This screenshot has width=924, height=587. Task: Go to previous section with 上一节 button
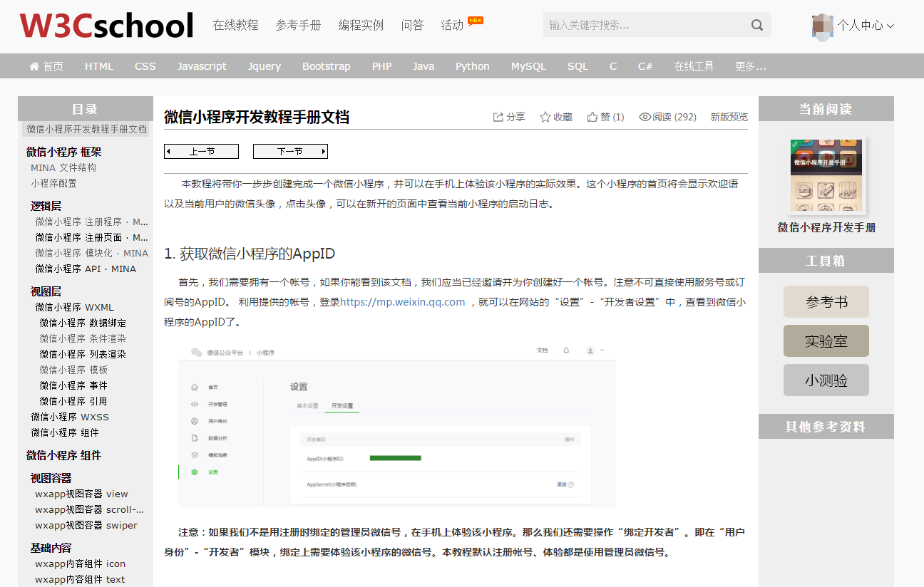pos(201,151)
